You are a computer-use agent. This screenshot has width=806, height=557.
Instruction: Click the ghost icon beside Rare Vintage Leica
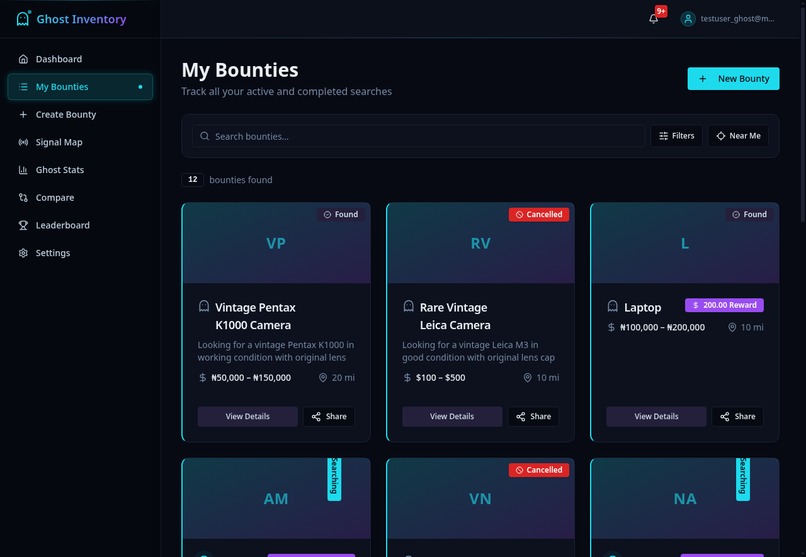tap(409, 307)
